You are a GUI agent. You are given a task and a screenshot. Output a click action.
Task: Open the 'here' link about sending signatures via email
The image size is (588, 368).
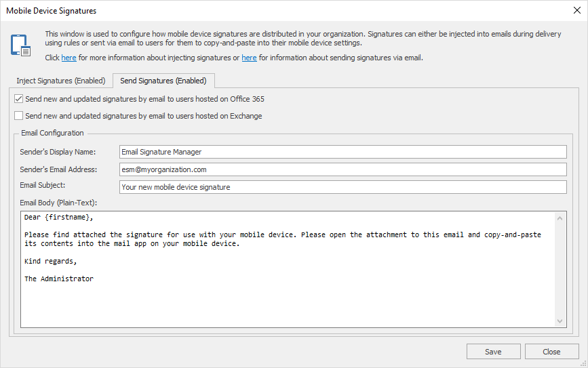(x=249, y=58)
